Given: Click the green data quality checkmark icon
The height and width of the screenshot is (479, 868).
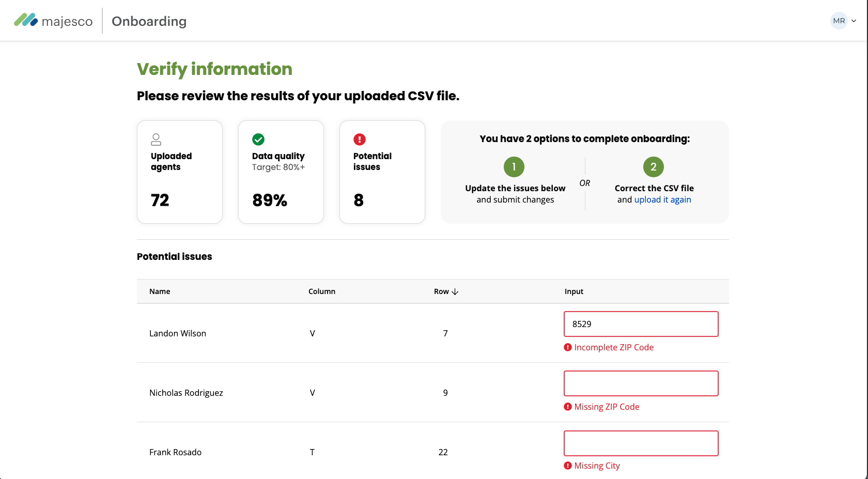Looking at the screenshot, I should coord(258,140).
